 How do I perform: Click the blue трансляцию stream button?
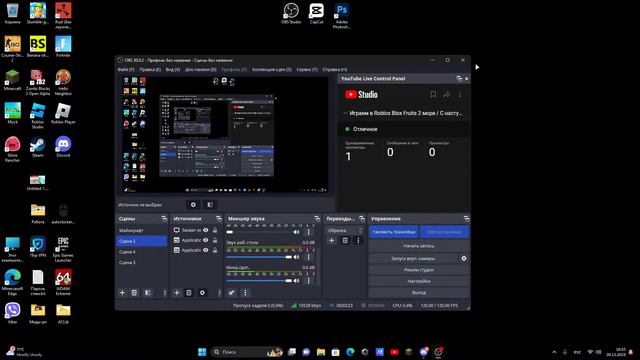pos(394,232)
